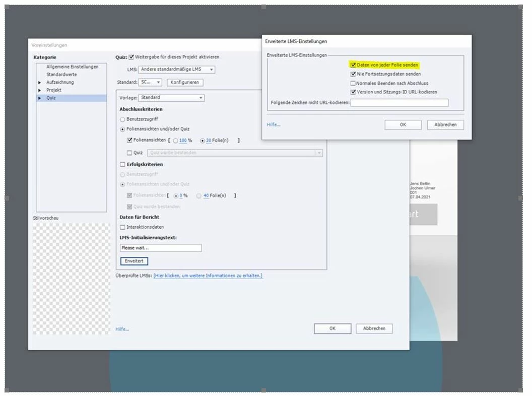Open link 'Hier klicken, um weitere Informationen zu erhalten'

click(208, 276)
